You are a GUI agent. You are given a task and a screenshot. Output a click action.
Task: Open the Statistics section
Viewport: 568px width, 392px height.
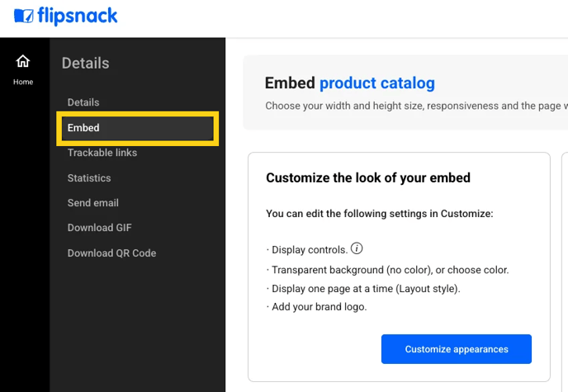pos(89,178)
